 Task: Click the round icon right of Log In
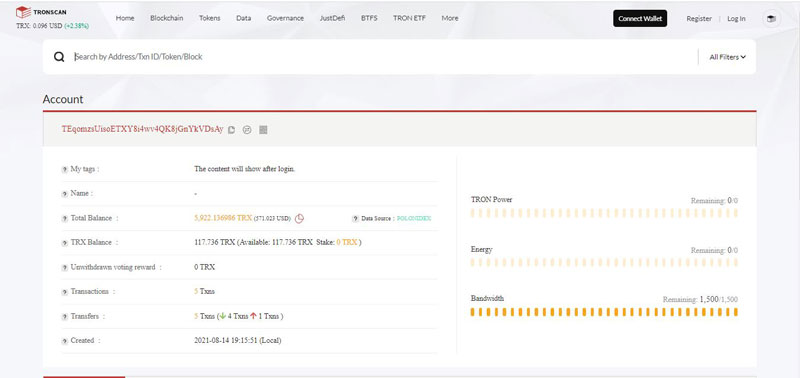point(771,19)
